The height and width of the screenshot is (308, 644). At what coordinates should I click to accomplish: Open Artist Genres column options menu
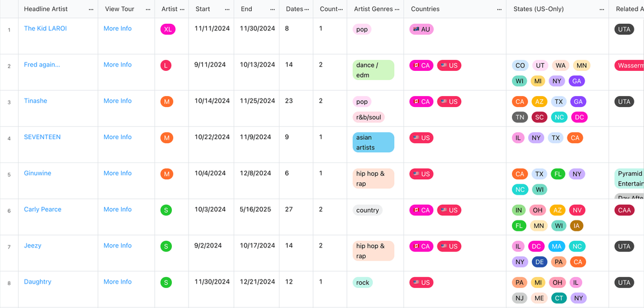(x=397, y=9)
